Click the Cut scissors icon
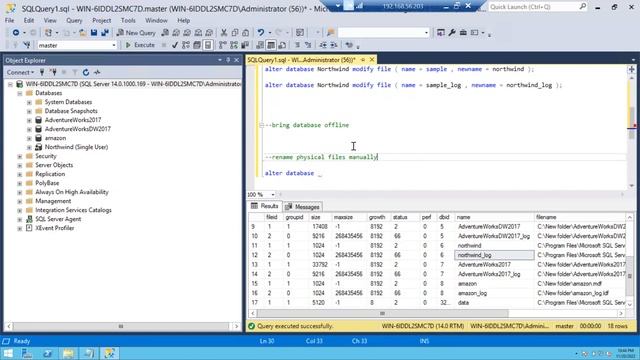640x360 pixels. [x=224, y=33]
